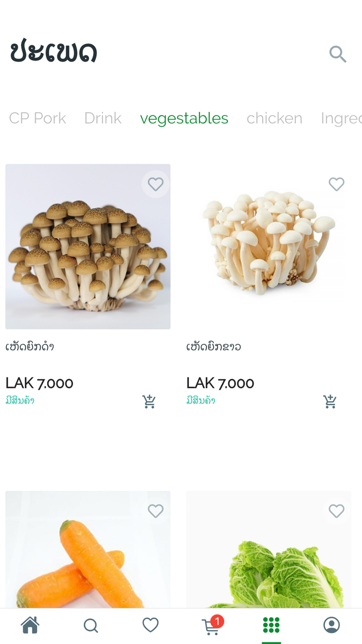Favorite the cabbage product
This screenshot has width=362, height=644.
(x=336, y=511)
